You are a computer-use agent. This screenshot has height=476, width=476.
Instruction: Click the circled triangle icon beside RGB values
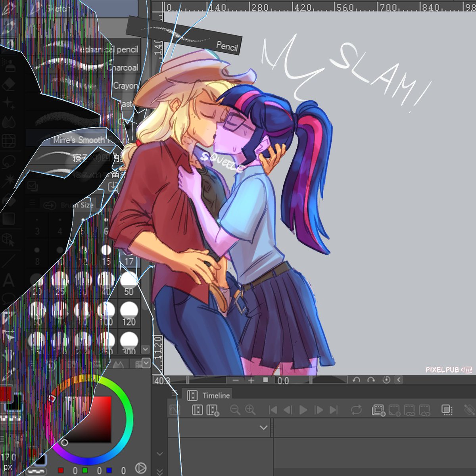tap(140, 468)
